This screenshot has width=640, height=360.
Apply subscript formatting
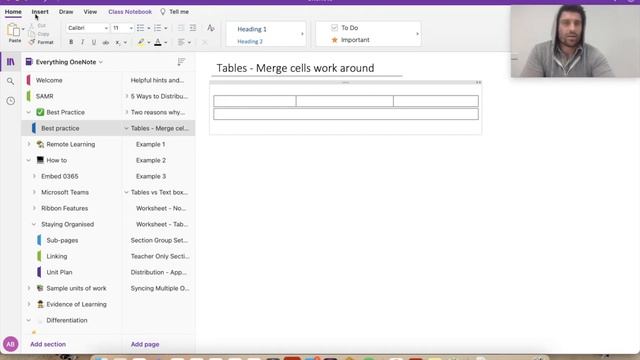118,42
